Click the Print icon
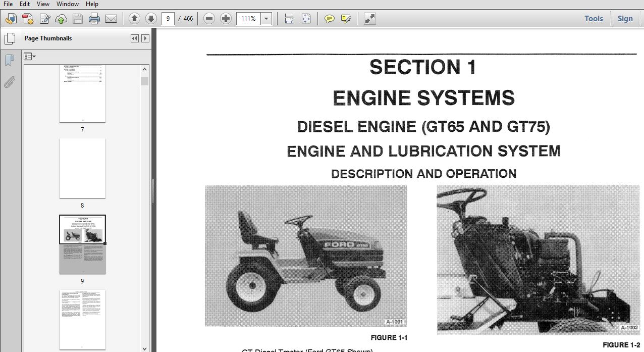 tap(94, 19)
